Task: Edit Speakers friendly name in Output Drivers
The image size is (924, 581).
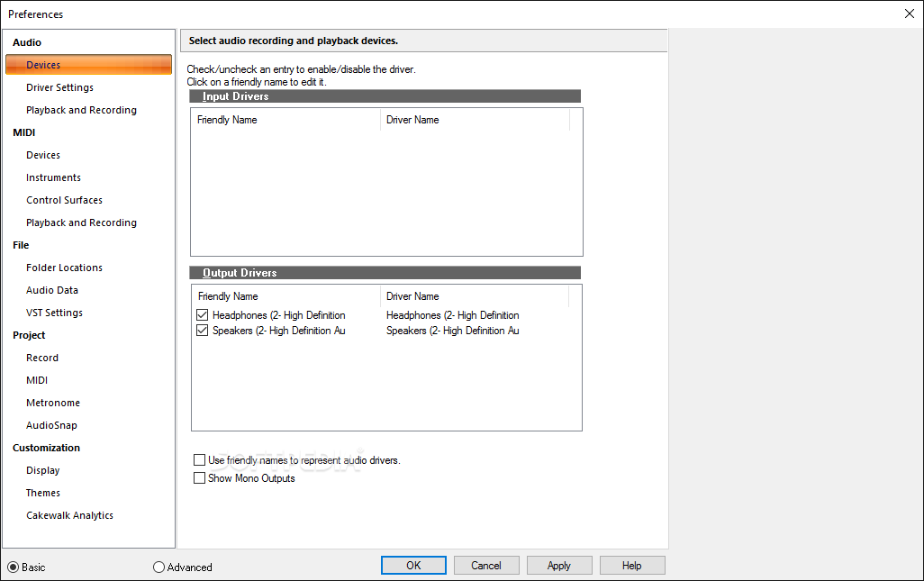Action: [279, 331]
